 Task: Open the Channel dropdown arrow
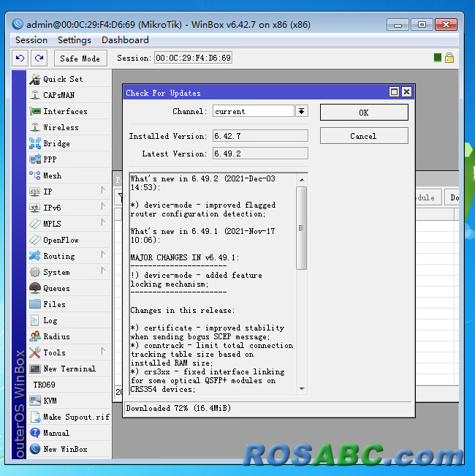pos(301,111)
